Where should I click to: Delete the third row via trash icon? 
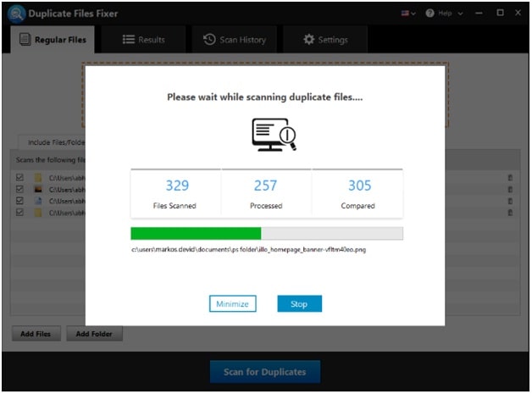point(510,201)
